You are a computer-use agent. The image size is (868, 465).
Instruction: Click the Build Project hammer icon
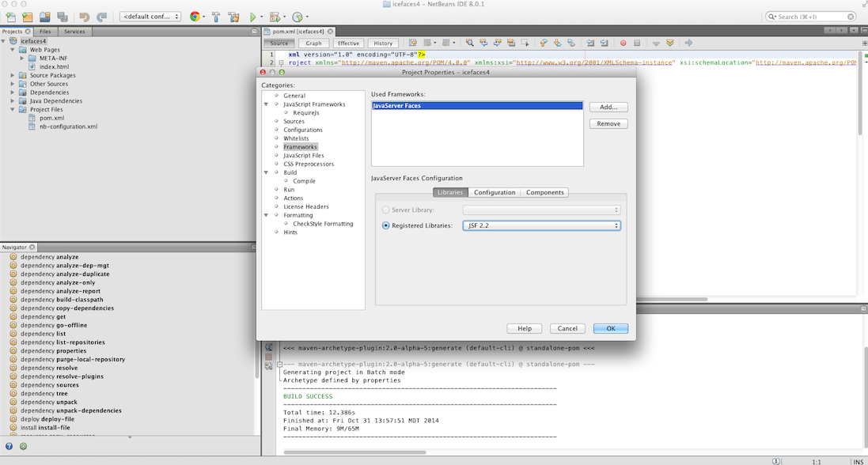[216, 17]
